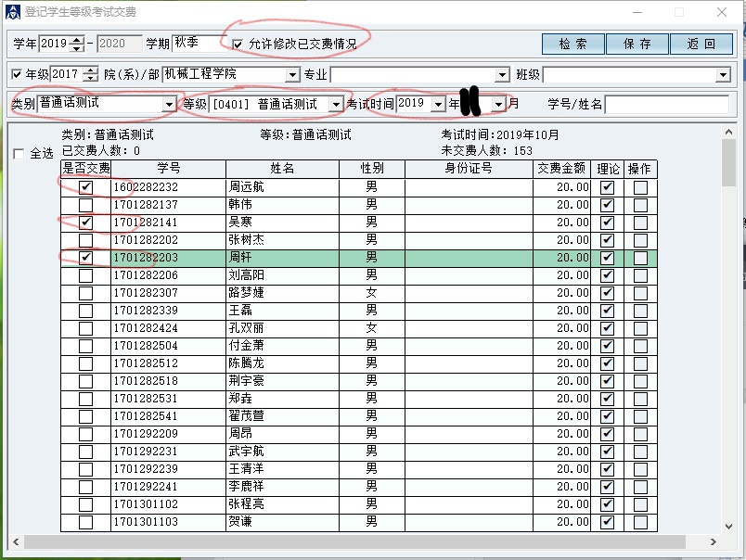Open the 班级 dropdown
This screenshot has height=560, width=746.
(723, 75)
